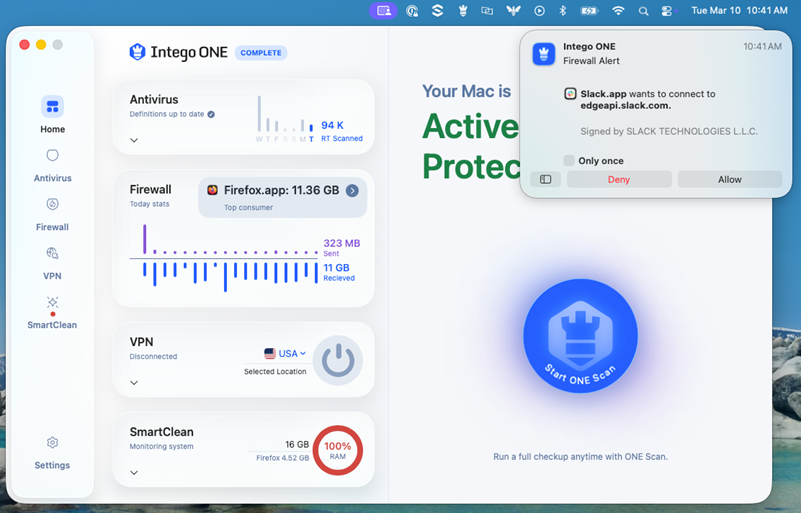Expand the SmartClean card chevron

(x=134, y=473)
